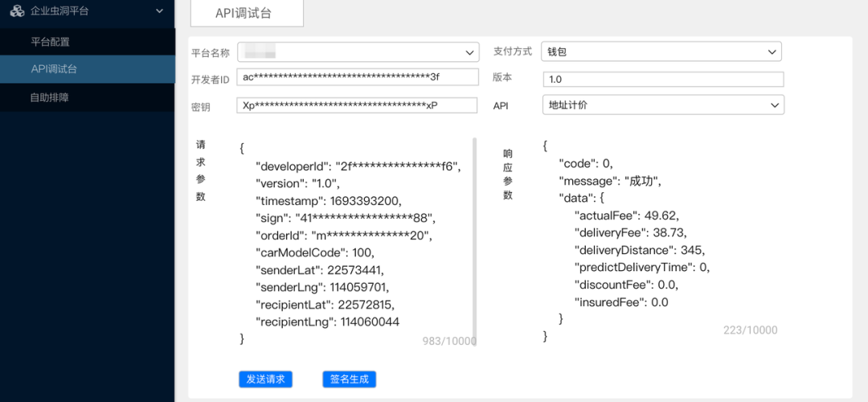Viewport: 868px width, 402px height.
Task: Switch to the API调试台 tab
Action: click(x=247, y=14)
